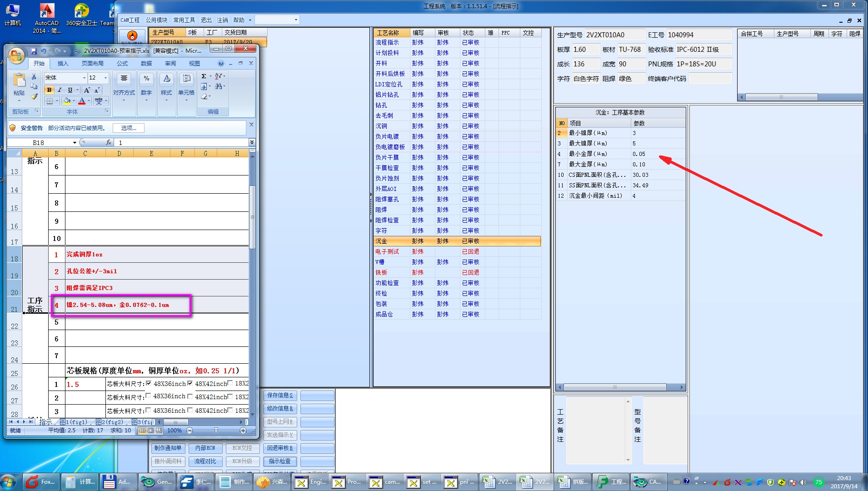Open the Office button in Excel
Image resolution: width=868 pixels, height=491 pixels.
point(16,55)
